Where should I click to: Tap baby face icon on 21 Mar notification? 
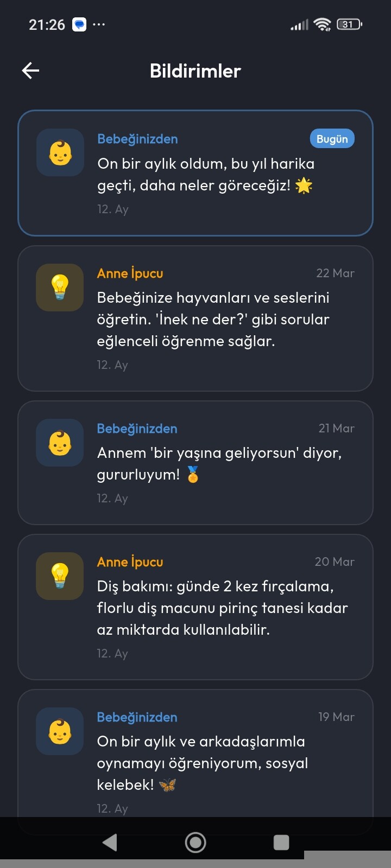[60, 442]
